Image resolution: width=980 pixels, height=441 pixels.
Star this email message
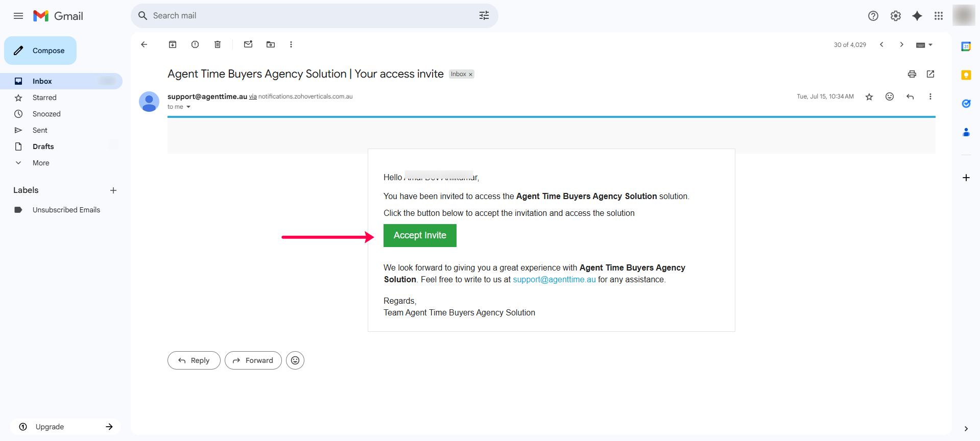869,96
